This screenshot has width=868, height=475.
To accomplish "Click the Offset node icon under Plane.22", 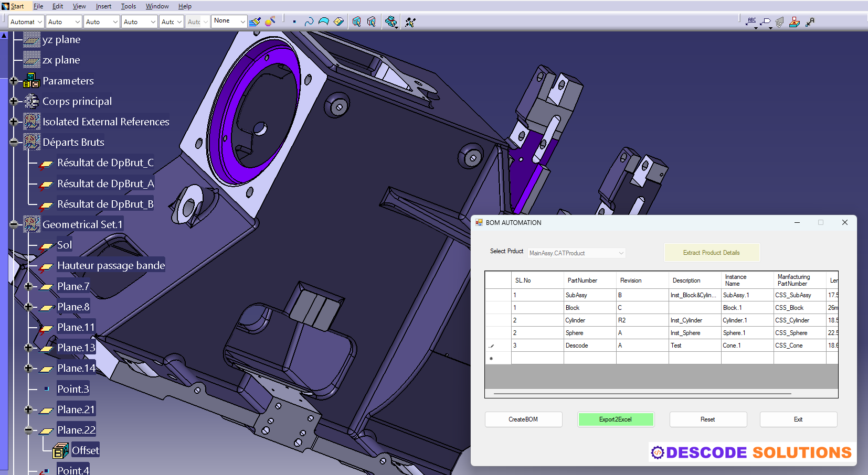I will [x=60, y=449].
